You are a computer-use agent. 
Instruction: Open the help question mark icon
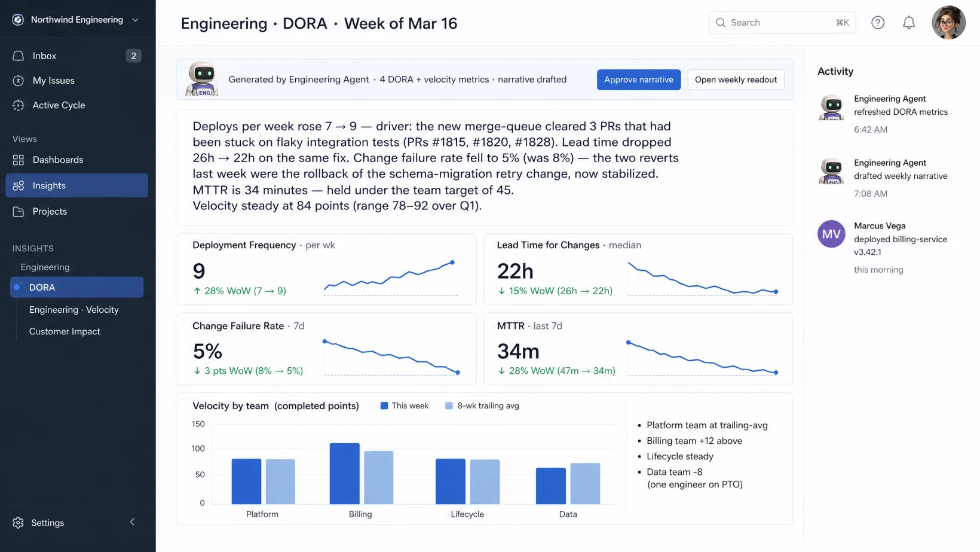click(878, 23)
